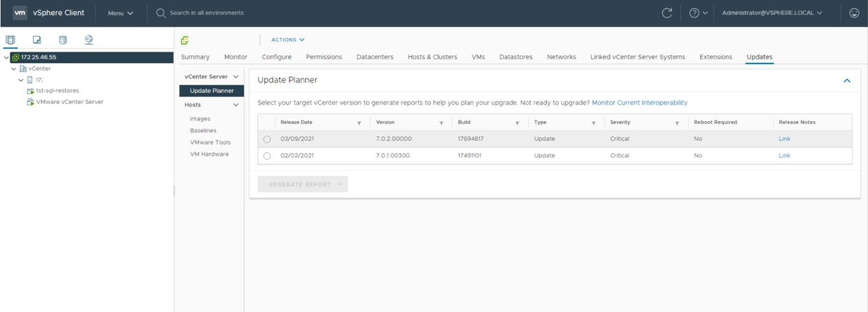
Task: Click build number 17491101 cell
Action: click(470, 156)
